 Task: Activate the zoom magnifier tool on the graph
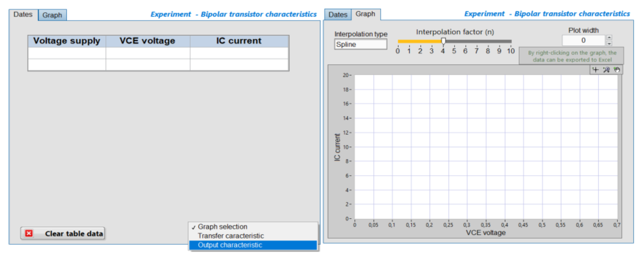pos(607,70)
